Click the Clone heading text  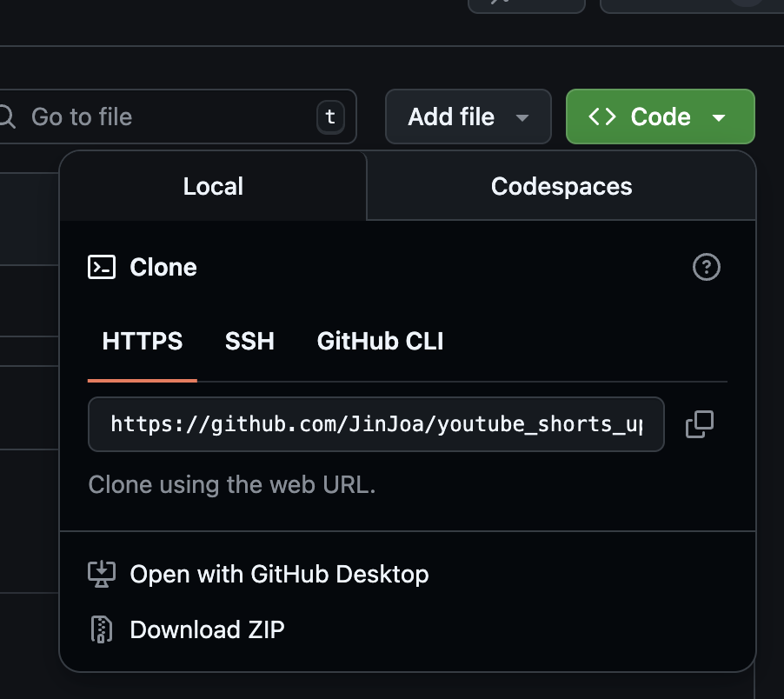click(x=163, y=267)
